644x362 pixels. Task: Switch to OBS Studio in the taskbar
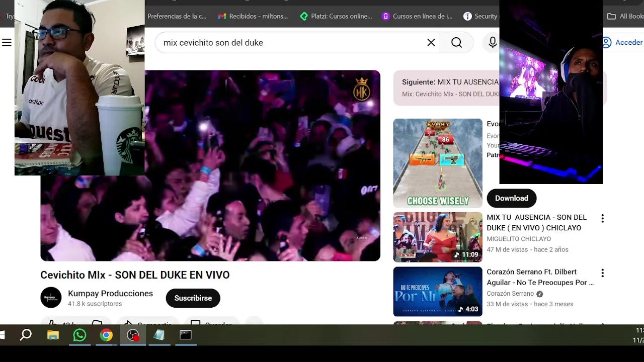[133, 335]
